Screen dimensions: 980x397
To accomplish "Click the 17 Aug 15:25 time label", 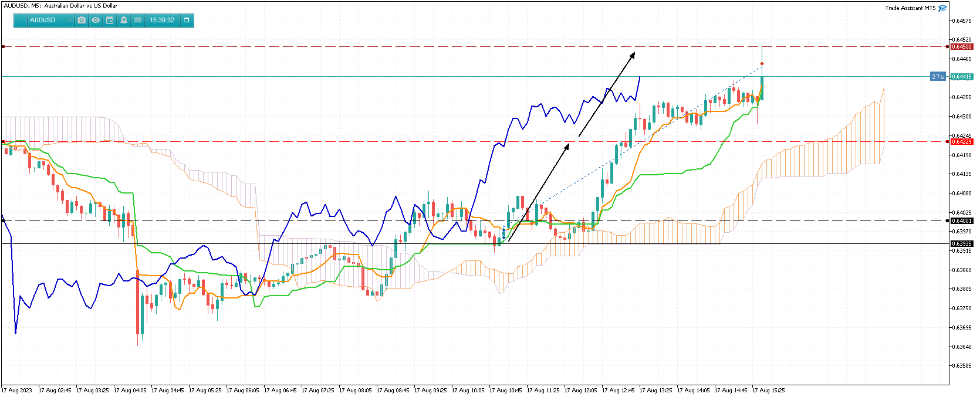I will [x=768, y=390].
